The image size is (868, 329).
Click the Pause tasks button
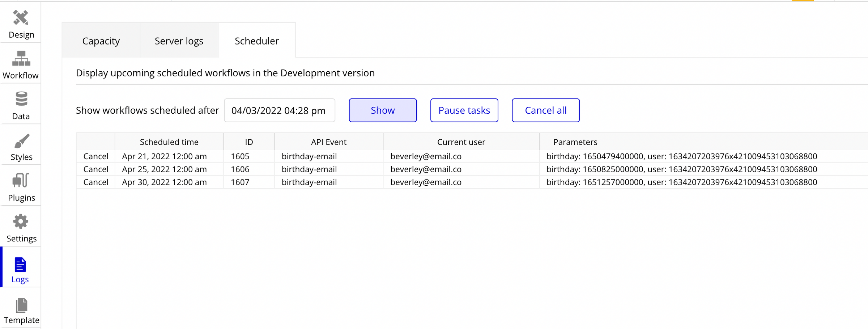click(x=464, y=110)
